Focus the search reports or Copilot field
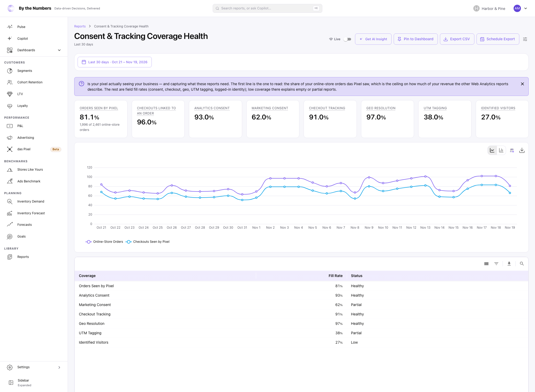Viewport: 535px width, 392px height. coord(267,8)
